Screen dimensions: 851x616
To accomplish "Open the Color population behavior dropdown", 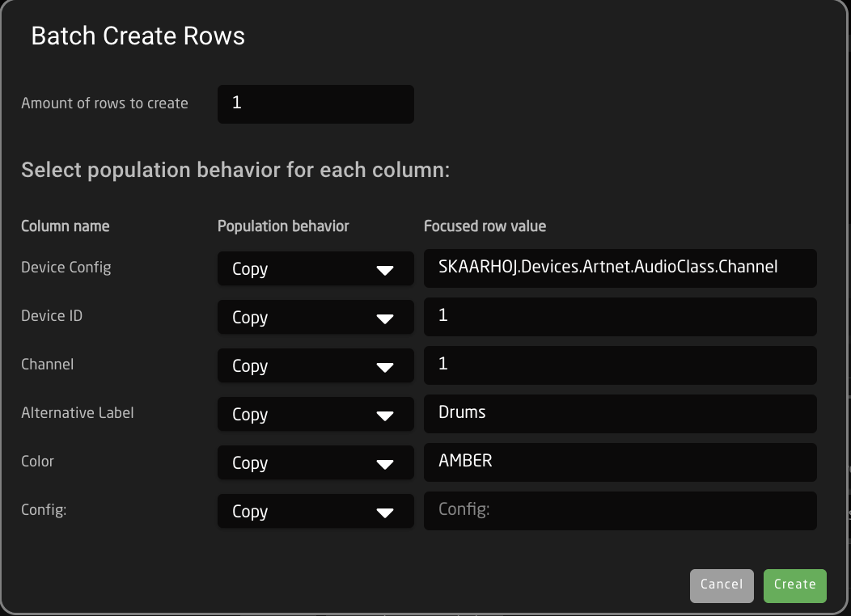I will pos(315,462).
